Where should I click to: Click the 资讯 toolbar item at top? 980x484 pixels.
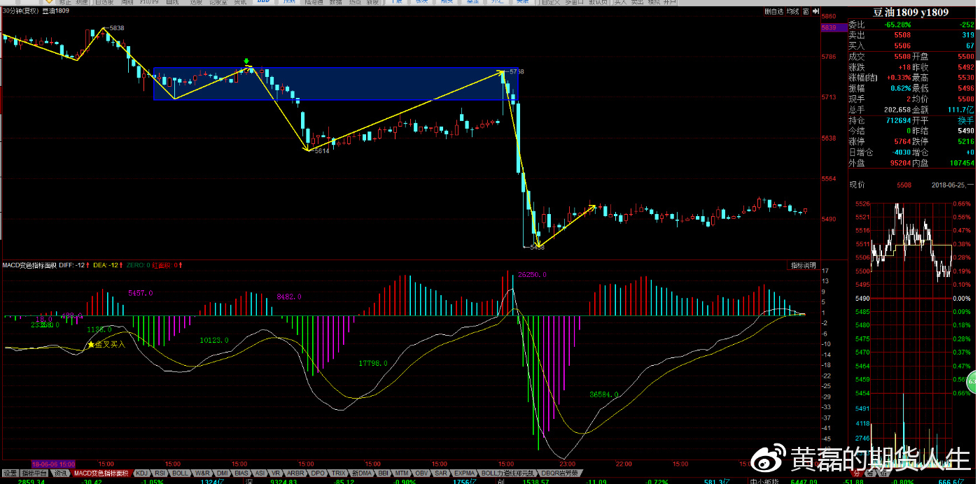pyautogui.click(x=240, y=3)
